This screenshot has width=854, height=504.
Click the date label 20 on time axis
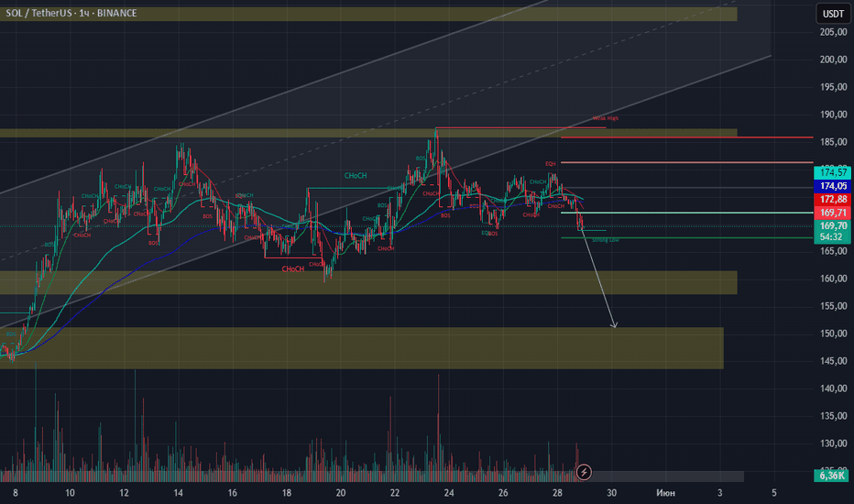340,493
